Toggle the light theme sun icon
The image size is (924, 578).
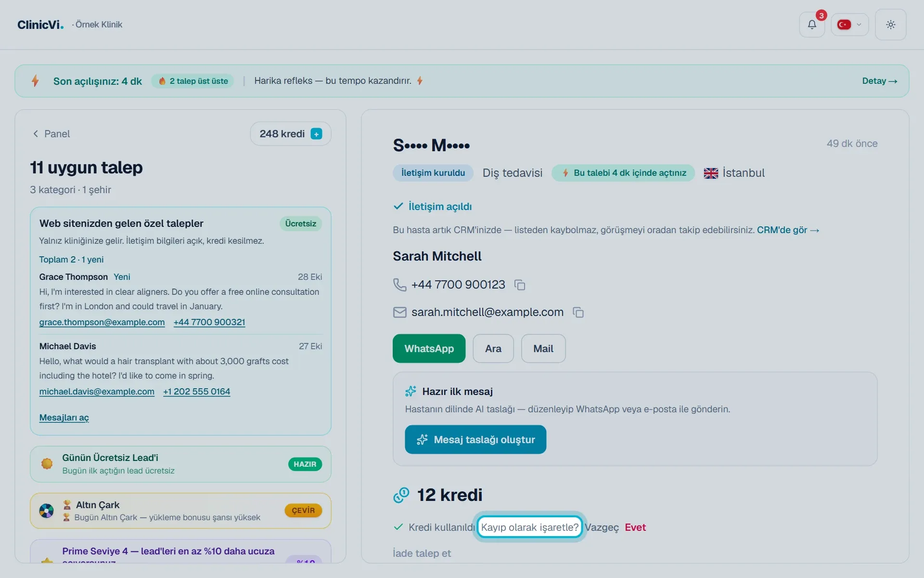(891, 25)
